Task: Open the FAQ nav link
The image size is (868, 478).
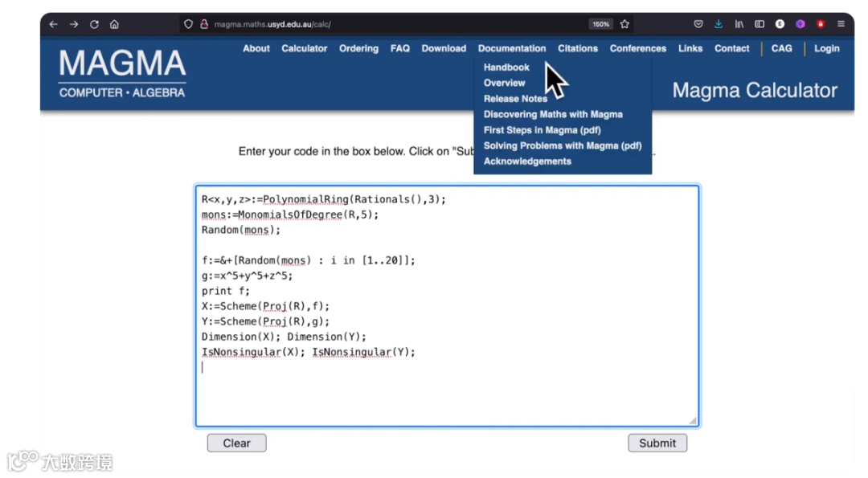Action: click(x=400, y=49)
